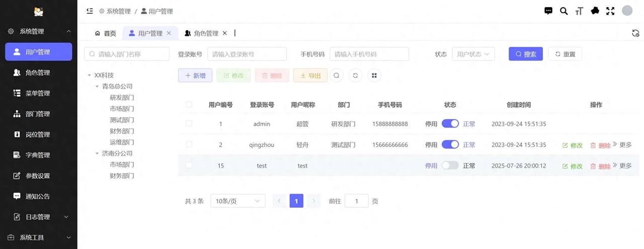The height and width of the screenshot is (249, 644).
Task: Open 菜单管理 in the sidebar menu
Action: pos(38,93)
